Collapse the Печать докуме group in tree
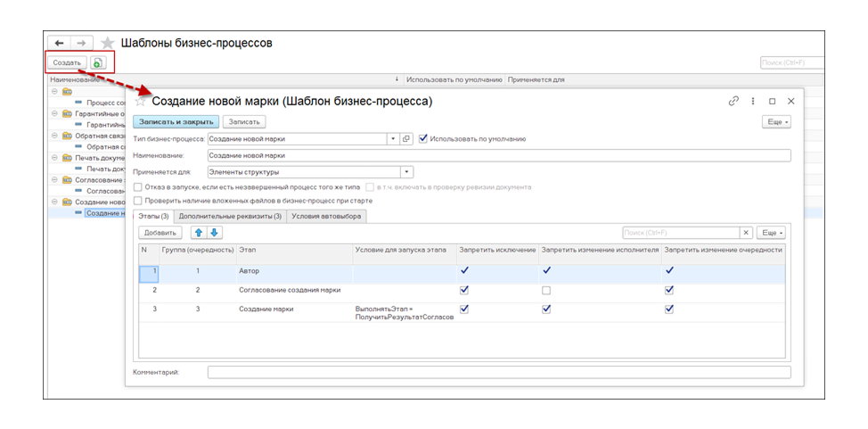Viewport: 868px width, 429px height. click(54, 157)
